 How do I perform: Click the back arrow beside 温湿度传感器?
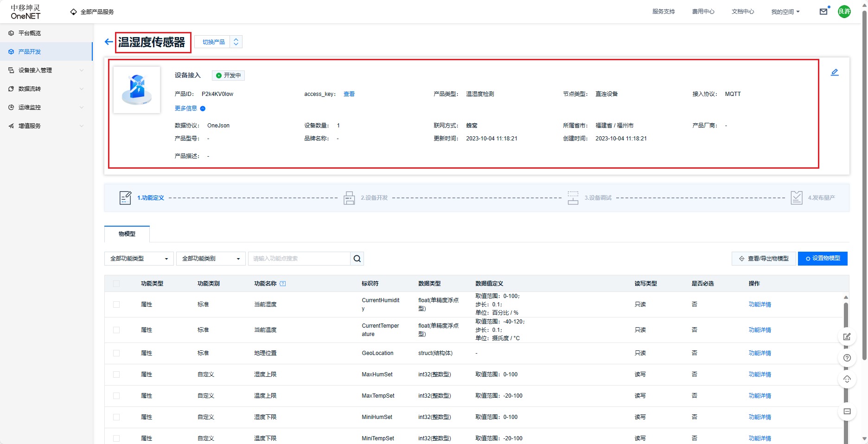[108, 42]
